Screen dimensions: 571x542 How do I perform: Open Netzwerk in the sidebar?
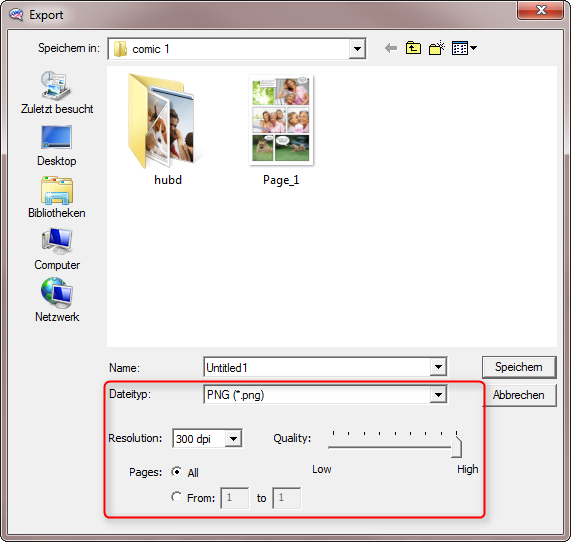pyautogui.click(x=57, y=300)
